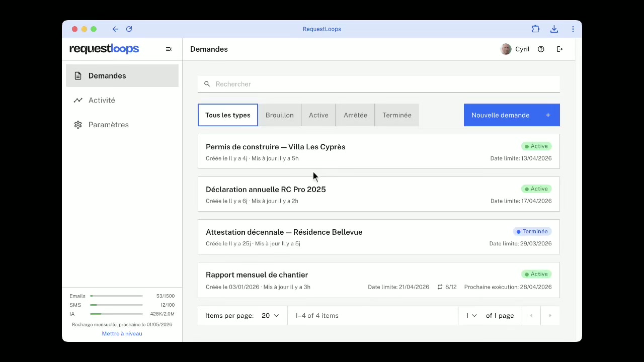The width and height of the screenshot is (644, 362).
Task: Open the browser three-dot menu
Action: tap(573, 29)
